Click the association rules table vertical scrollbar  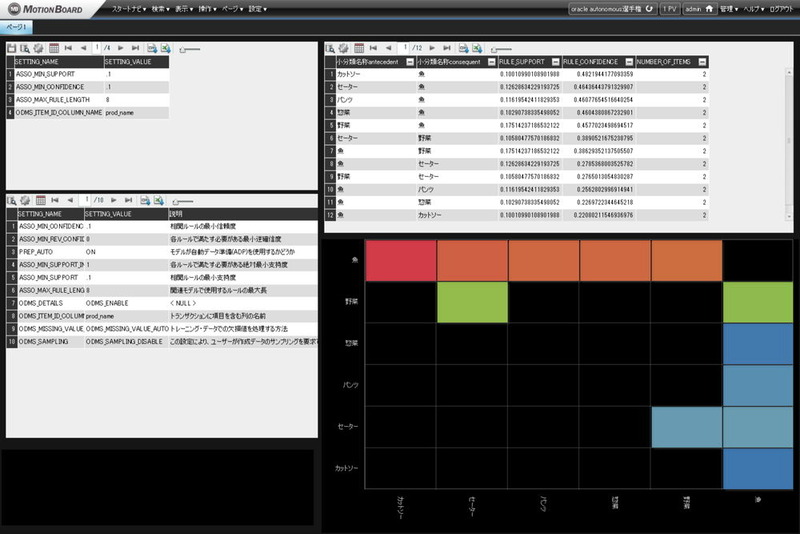(x=788, y=145)
